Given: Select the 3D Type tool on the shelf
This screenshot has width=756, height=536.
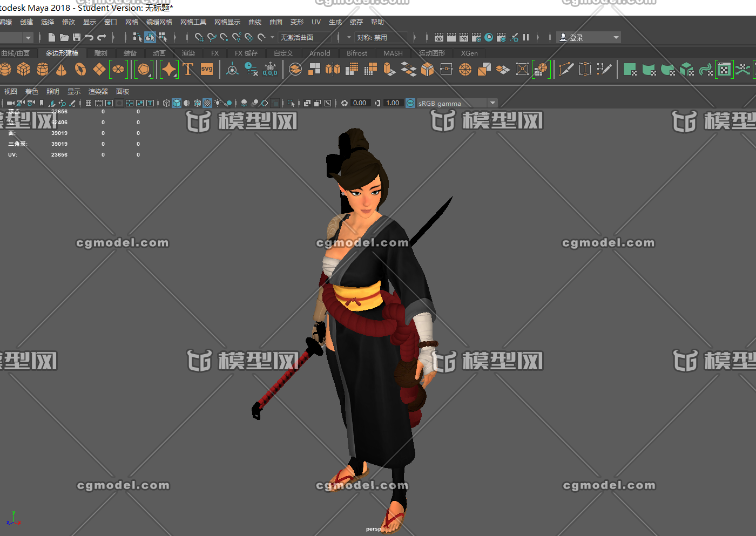Looking at the screenshot, I should [188, 69].
